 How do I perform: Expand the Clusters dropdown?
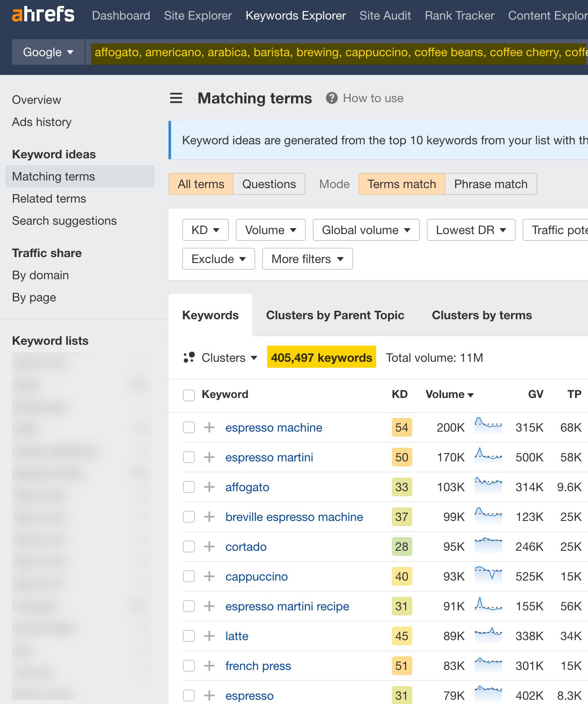pyautogui.click(x=229, y=358)
